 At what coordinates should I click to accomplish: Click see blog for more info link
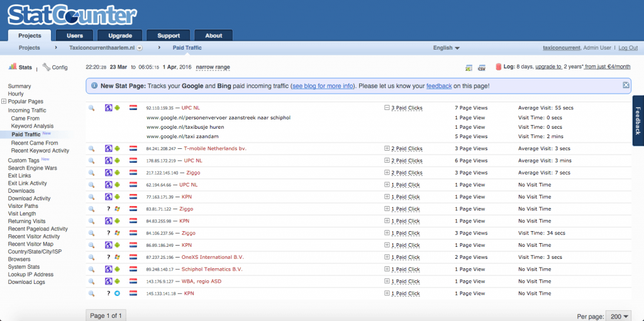(323, 86)
